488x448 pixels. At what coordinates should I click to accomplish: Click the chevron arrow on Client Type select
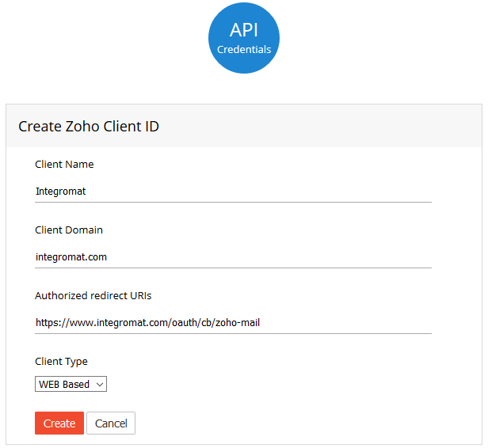(100, 385)
